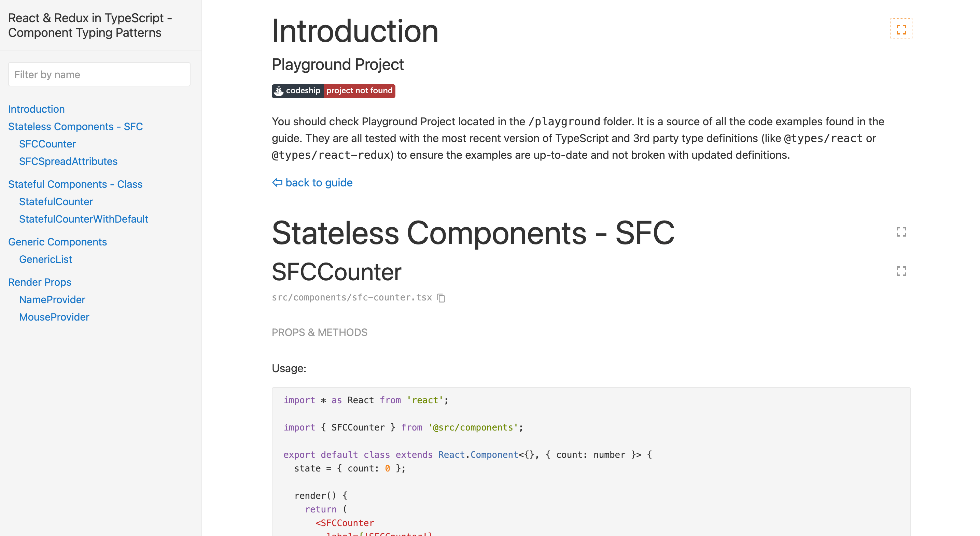Focus the Filter by name field
This screenshot has width=980, height=536.
(99, 74)
